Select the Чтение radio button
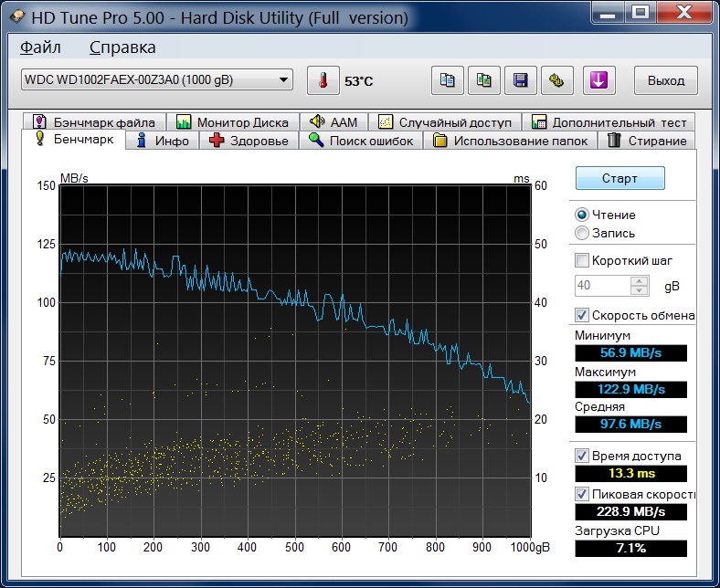Viewport: 720px width, 588px height. 582,215
